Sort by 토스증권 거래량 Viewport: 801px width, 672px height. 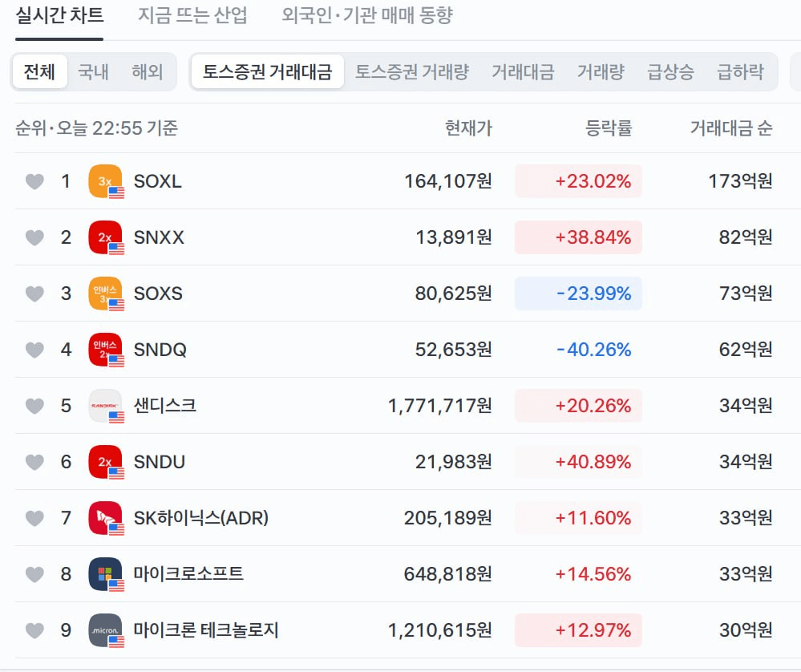[412, 71]
